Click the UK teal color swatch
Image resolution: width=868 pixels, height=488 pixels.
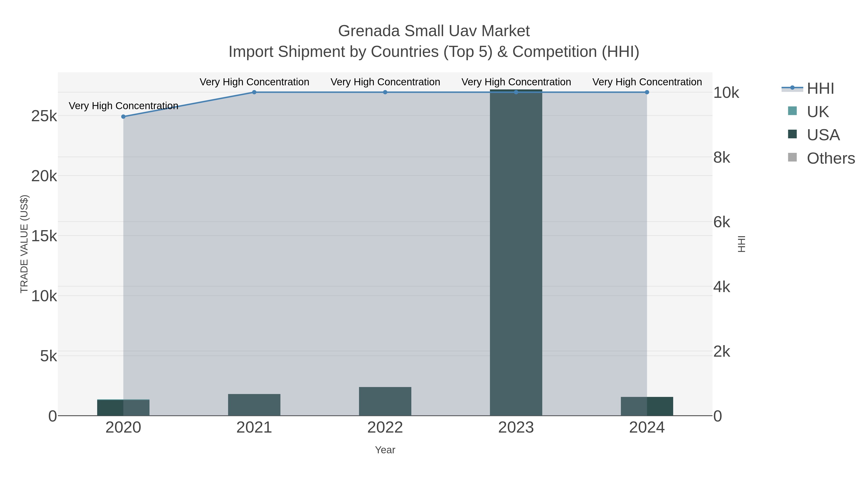792,111
